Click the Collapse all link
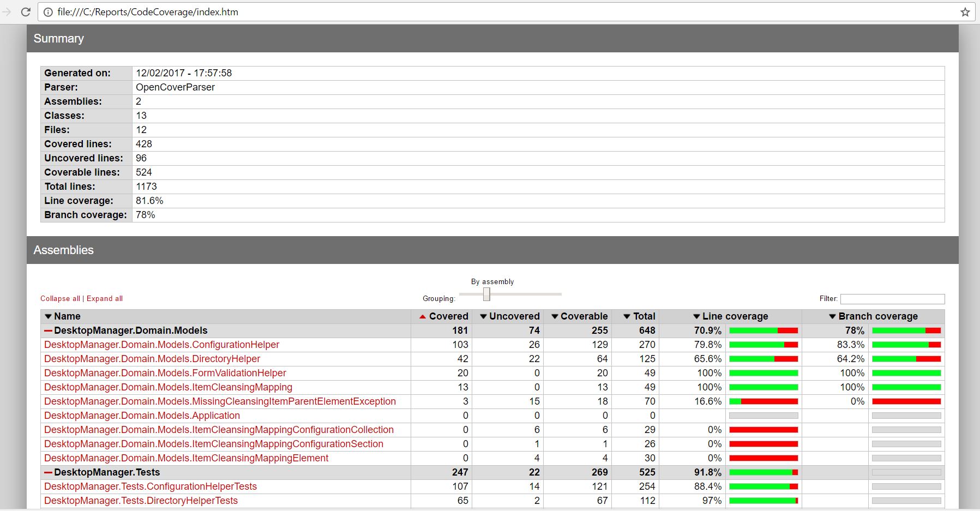The height and width of the screenshot is (511, 980). coord(60,298)
